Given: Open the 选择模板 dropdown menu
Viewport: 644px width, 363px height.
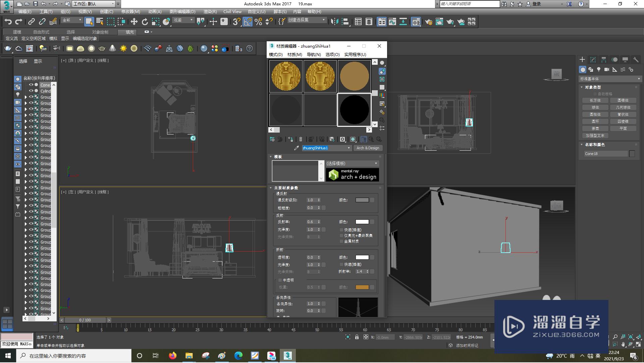Looking at the screenshot, I should click(x=351, y=163).
